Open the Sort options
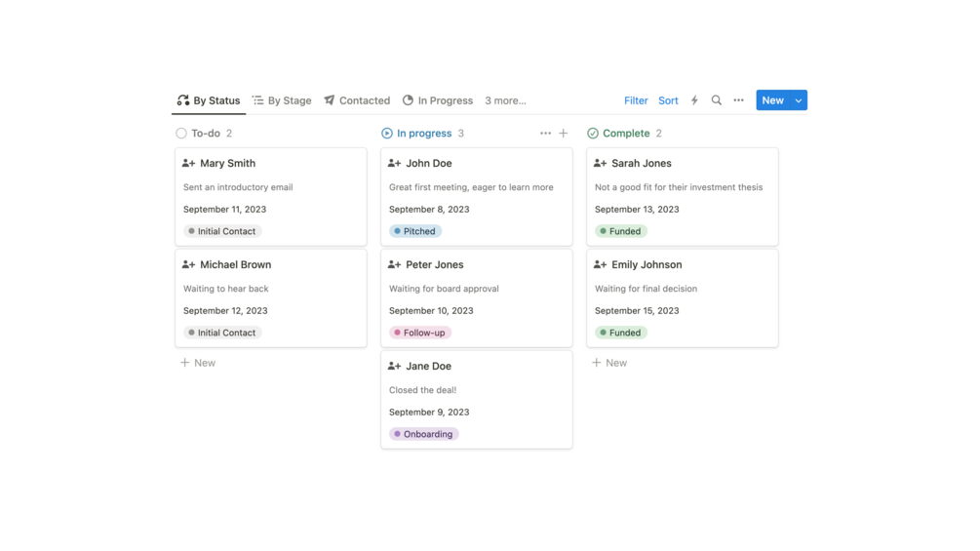980x551 pixels. [668, 100]
